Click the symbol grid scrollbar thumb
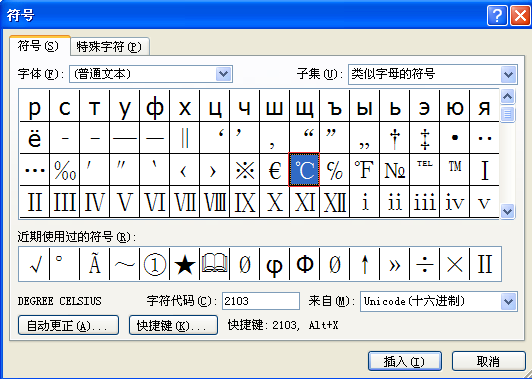 tap(507, 114)
